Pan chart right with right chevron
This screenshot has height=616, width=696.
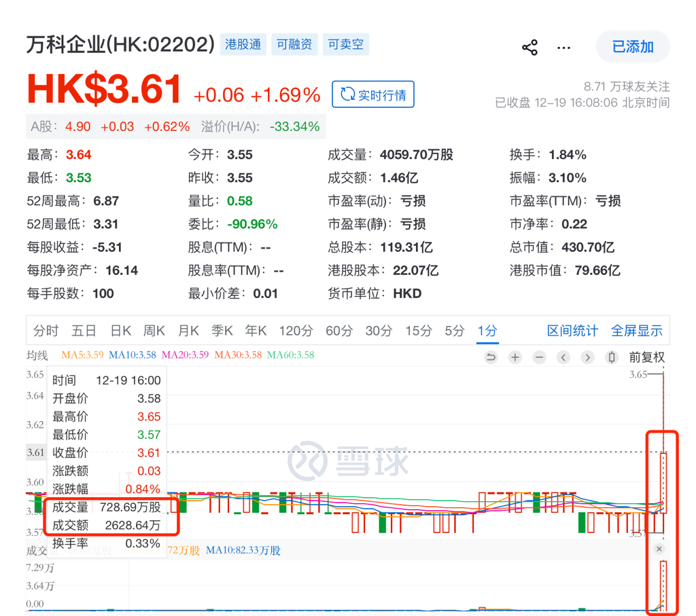pos(588,357)
